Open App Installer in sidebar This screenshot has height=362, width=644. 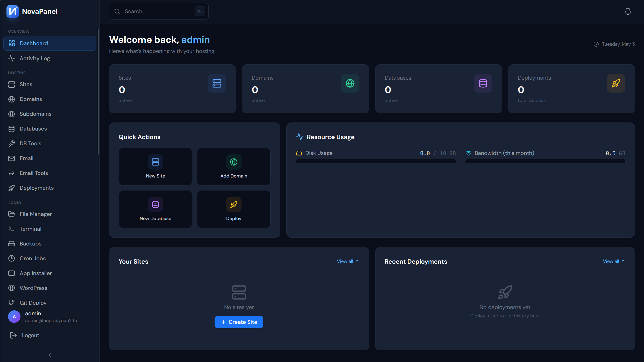pos(50,273)
